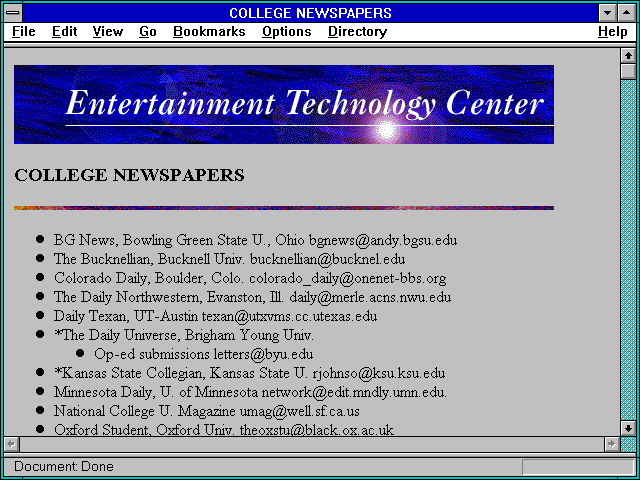This screenshot has width=640, height=480.
Task: Click *The Daily Universe, Brigham Young entry
Action: (184, 335)
